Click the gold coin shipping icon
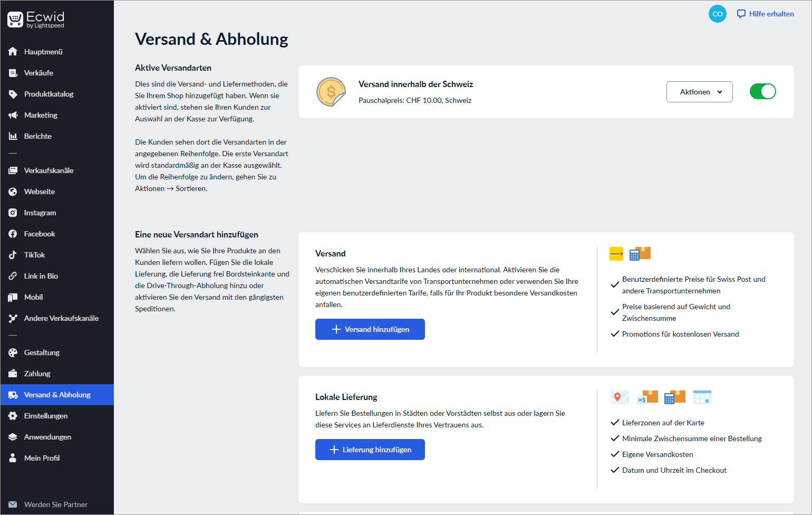 click(331, 92)
